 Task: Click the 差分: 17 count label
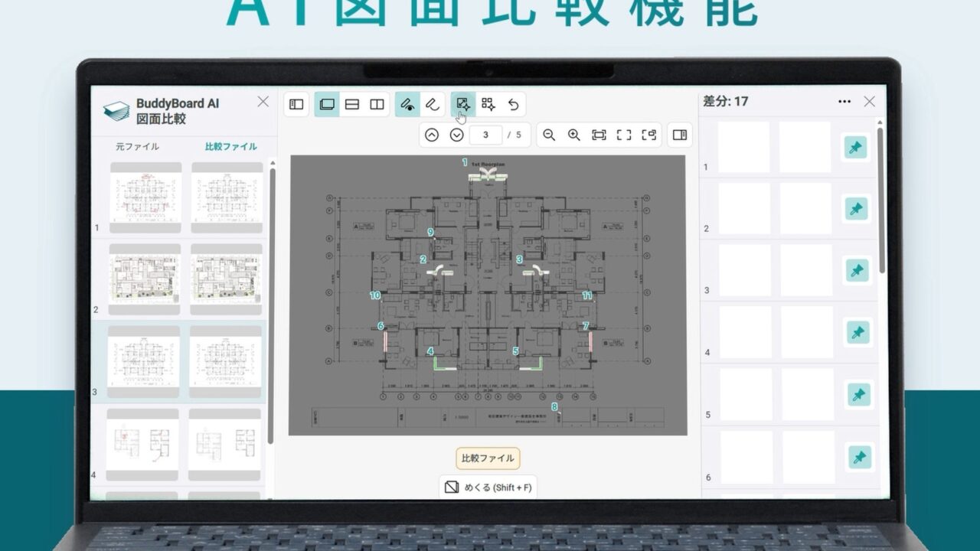pyautogui.click(x=725, y=100)
